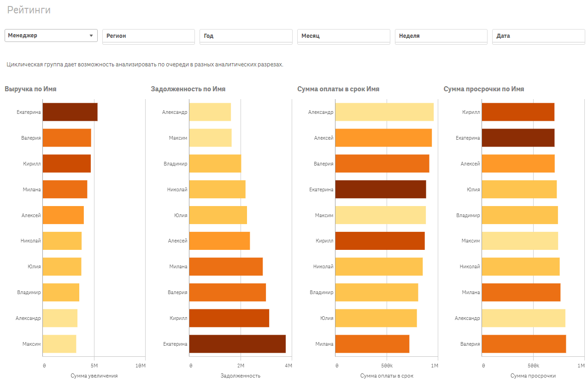The height and width of the screenshot is (384, 588).
Task: Select Максим's bar in Выручка chart
Action: click(59, 344)
